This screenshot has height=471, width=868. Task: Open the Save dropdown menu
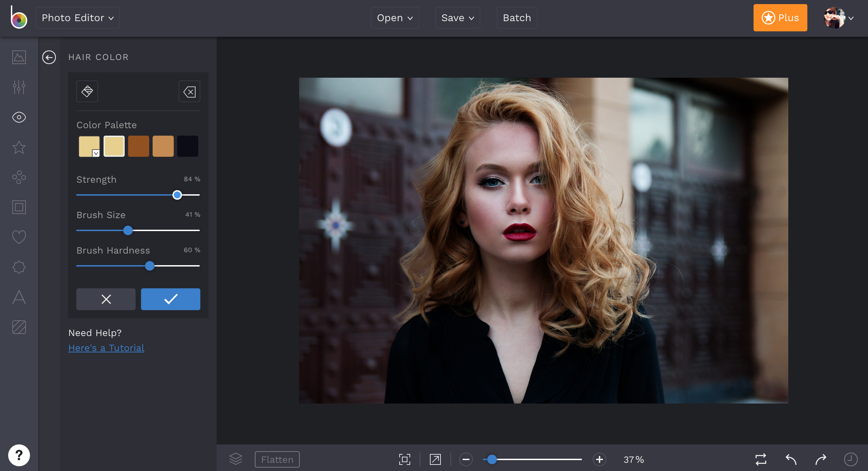458,18
